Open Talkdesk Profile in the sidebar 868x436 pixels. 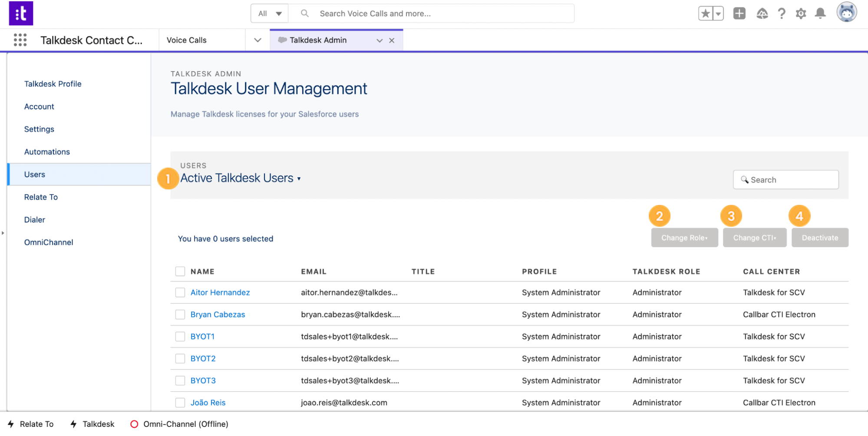point(53,84)
